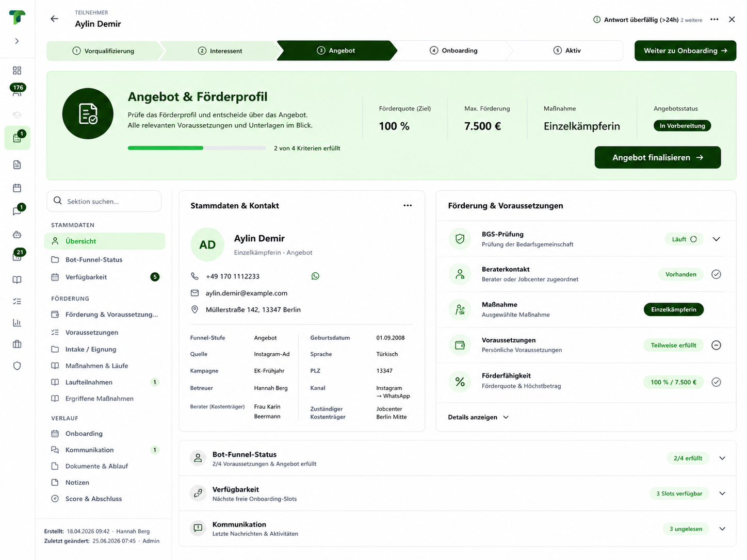Click the mail icon beside email address
Viewport: 747px width, 560px height.
tap(194, 293)
